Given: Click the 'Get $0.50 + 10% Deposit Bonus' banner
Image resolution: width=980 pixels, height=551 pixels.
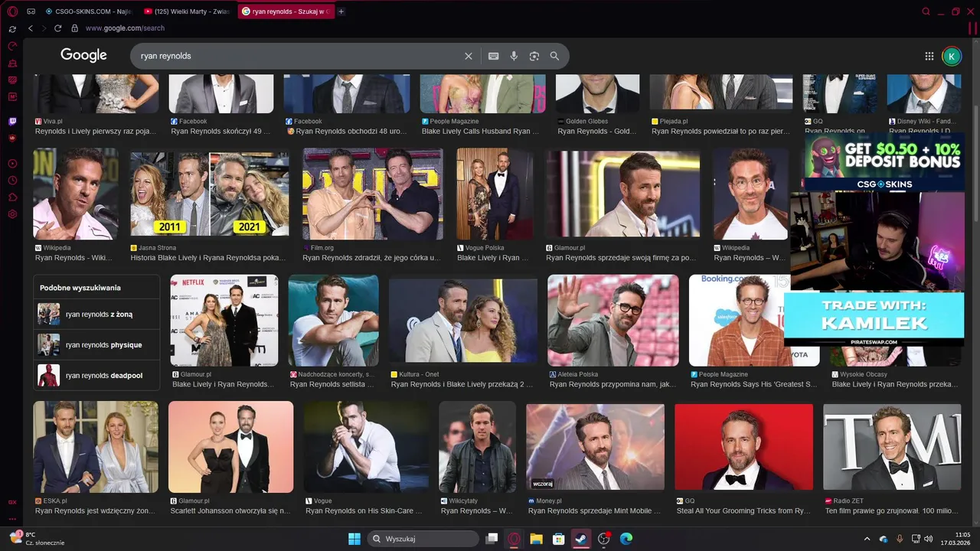Looking at the screenshot, I should [884, 161].
